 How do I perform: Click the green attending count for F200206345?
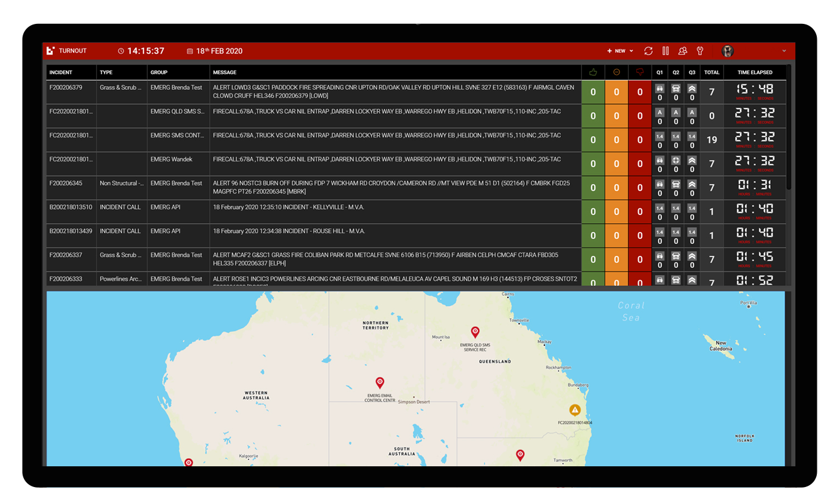[x=592, y=187]
